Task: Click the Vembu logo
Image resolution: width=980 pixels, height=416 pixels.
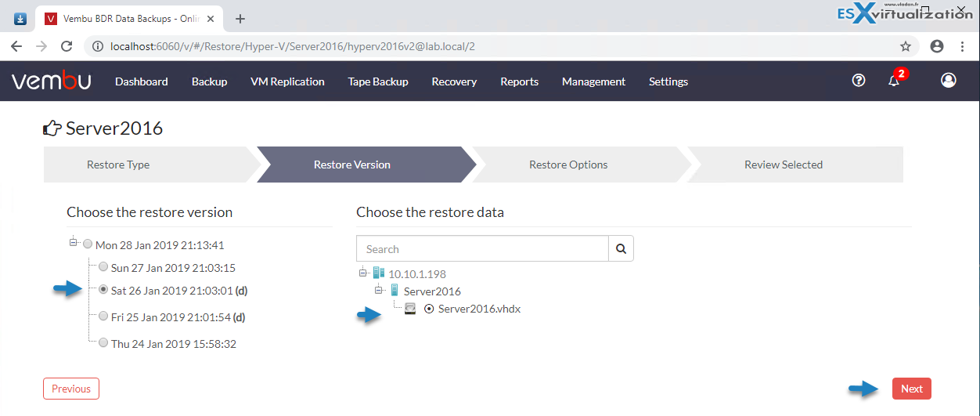Action: (51, 81)
